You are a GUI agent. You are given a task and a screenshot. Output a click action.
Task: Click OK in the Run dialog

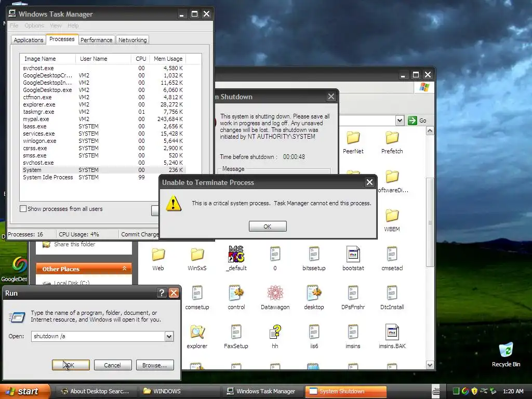pos(71,365)
